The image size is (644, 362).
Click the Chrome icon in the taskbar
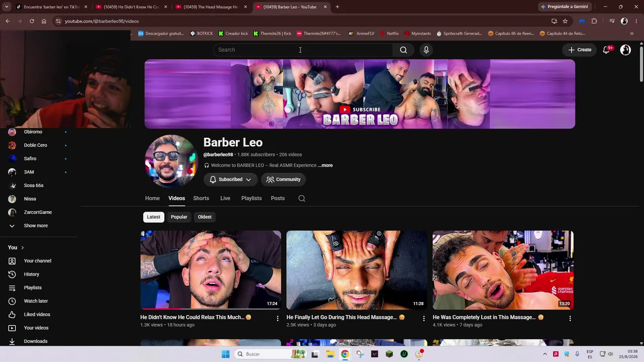pos(345,354)
